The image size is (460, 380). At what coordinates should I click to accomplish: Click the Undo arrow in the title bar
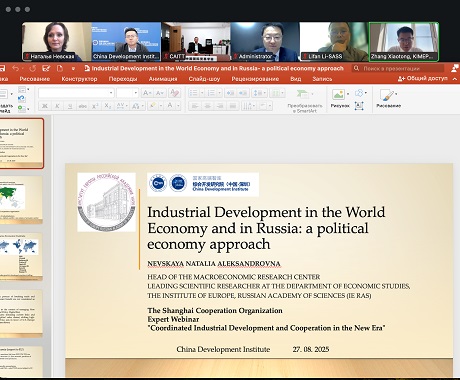click(15, 68)
